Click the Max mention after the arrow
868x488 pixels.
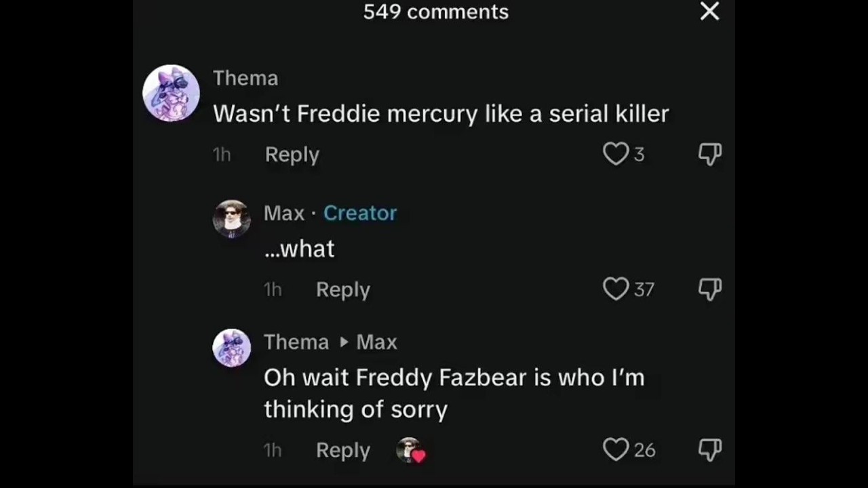pos(376,342)
